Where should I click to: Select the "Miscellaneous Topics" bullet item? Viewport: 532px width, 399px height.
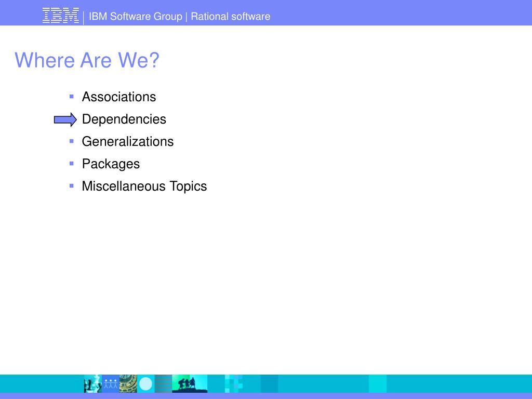(x=144, y=187)
